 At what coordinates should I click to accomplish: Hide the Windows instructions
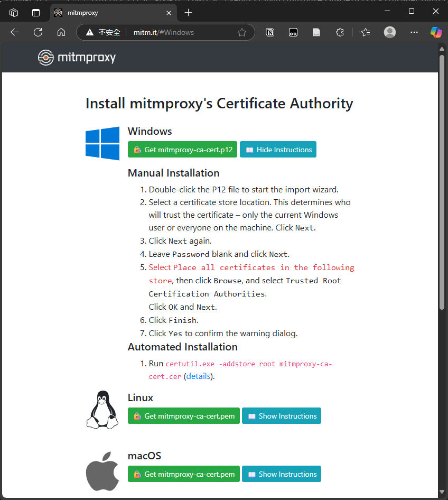(278, 150)
